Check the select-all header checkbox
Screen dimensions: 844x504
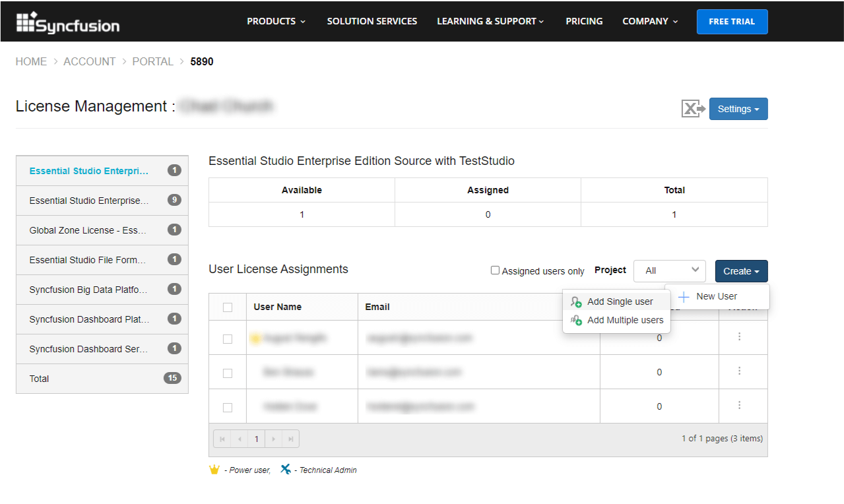(228, 307)
